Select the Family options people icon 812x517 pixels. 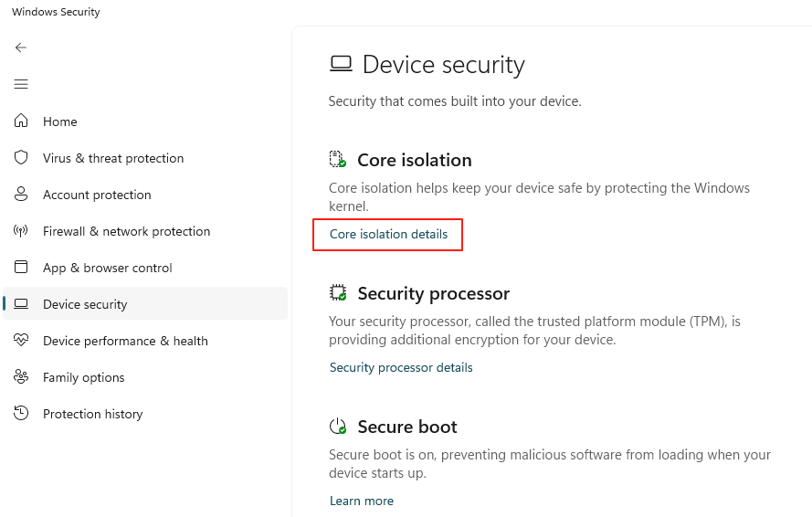pos(21,377)
